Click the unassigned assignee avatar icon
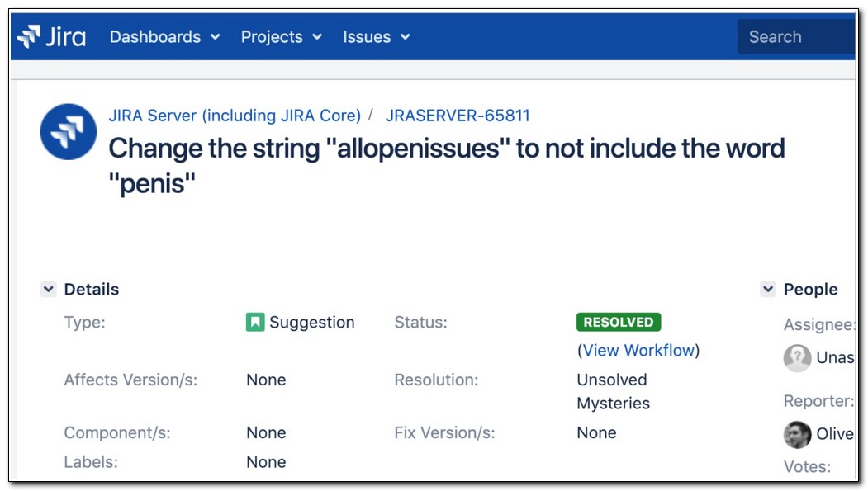Screen dimensions: 868x491 (797, 357)
